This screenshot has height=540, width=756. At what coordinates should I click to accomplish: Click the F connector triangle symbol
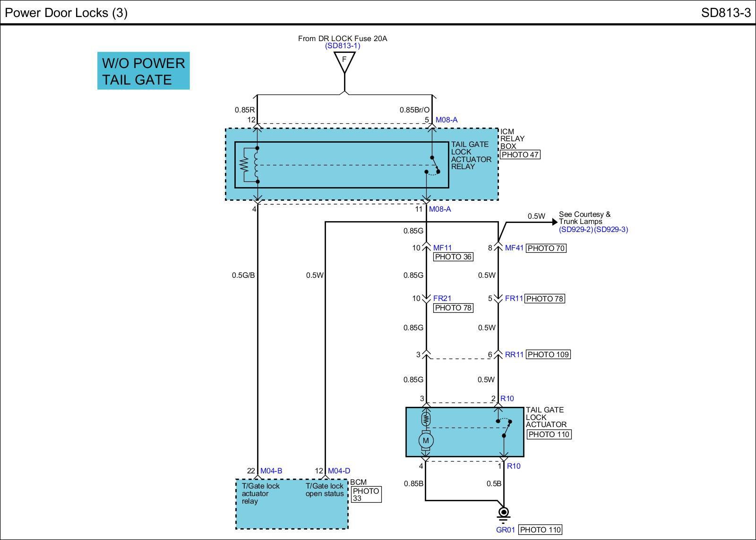(344, 60)
